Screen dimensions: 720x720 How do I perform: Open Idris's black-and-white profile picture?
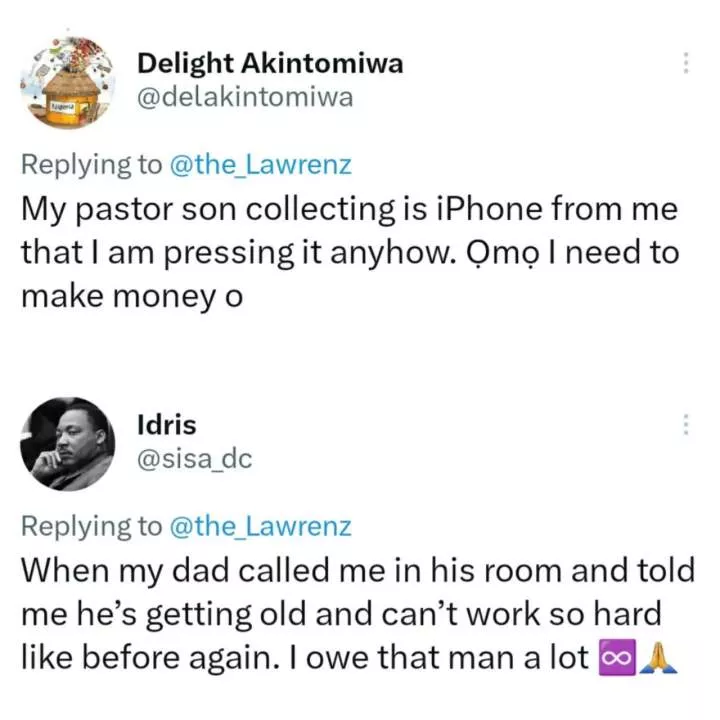click(68, 444)
